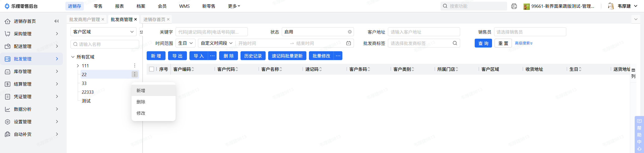Open more options next to 导入 button
The height and width of the screenshot is (153, 644).
click(212, 56)
